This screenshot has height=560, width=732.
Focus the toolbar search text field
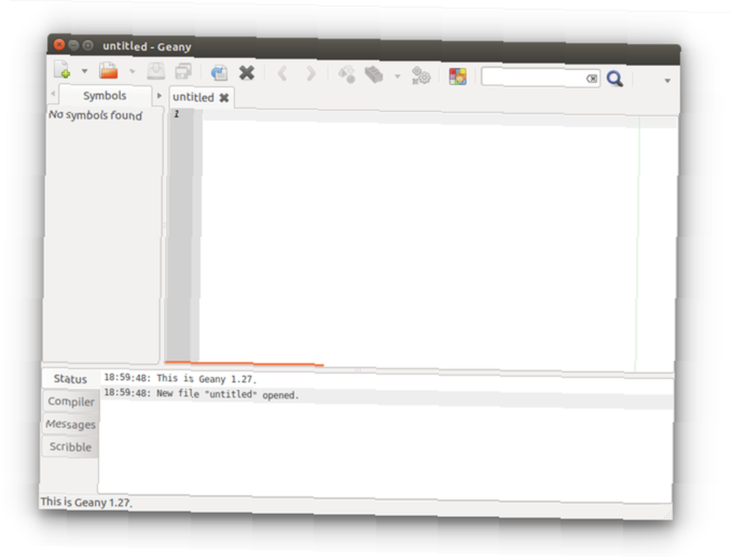point(533,78)
